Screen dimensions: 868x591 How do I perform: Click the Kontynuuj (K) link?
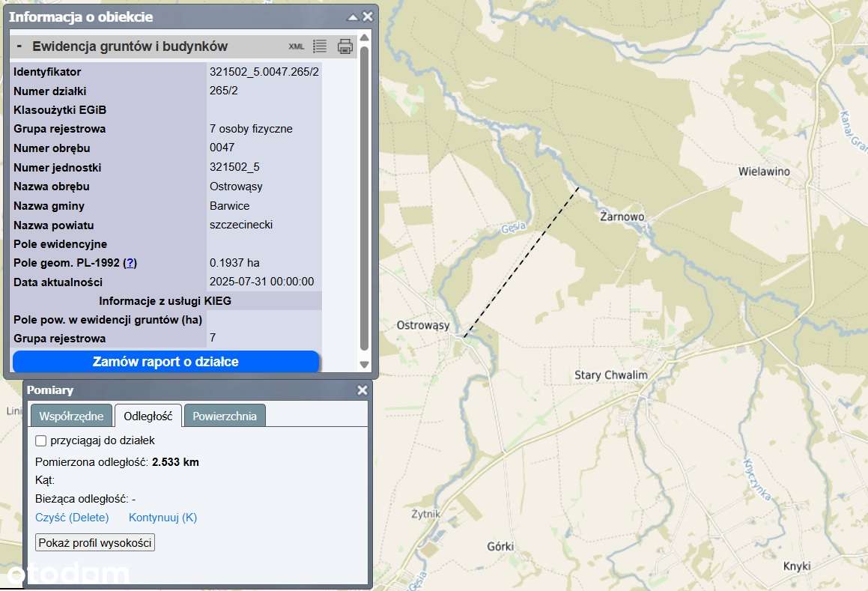point(163,518)
